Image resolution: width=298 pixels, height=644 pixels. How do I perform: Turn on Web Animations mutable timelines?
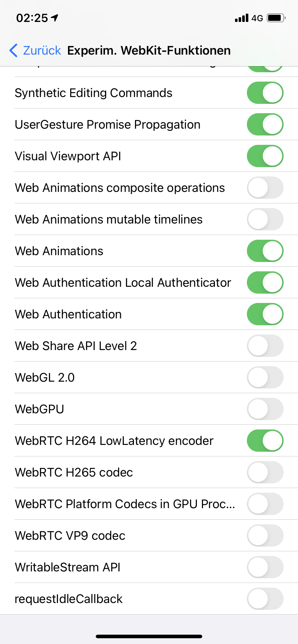[265, 220]
